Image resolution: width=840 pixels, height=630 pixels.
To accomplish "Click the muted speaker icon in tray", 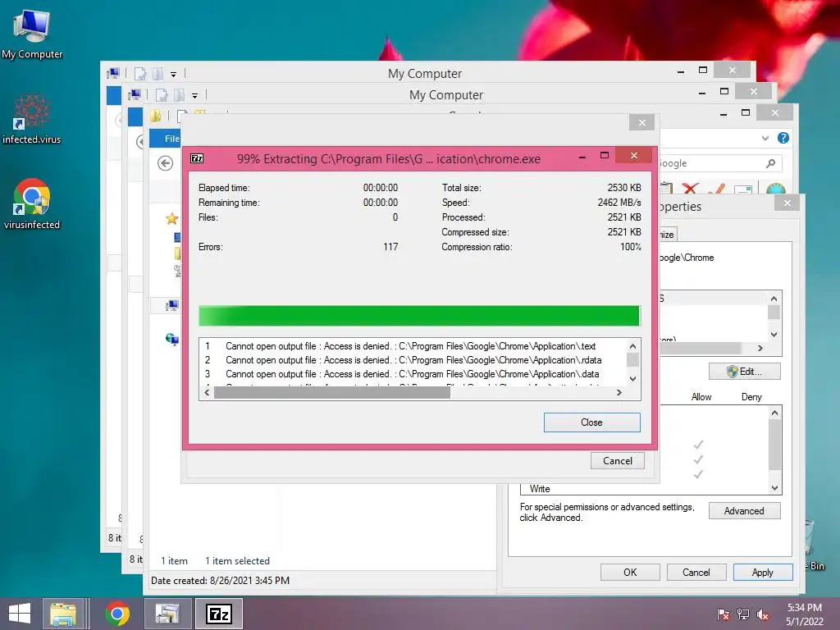I will point(763,614).
